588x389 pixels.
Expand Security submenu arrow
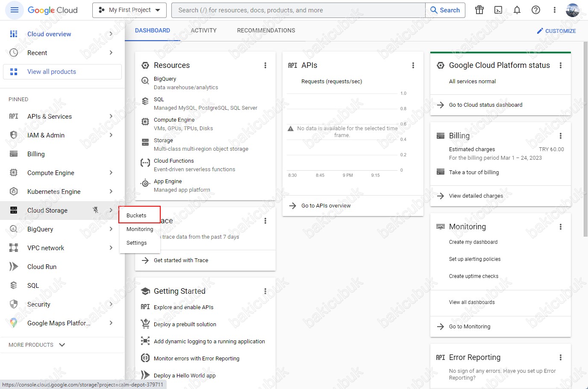point(111,304)
